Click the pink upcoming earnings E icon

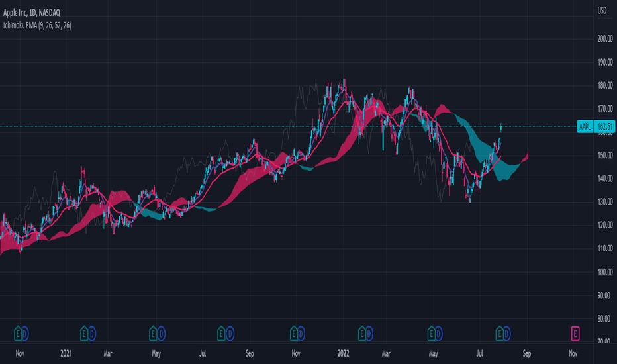tap(575, 334)
